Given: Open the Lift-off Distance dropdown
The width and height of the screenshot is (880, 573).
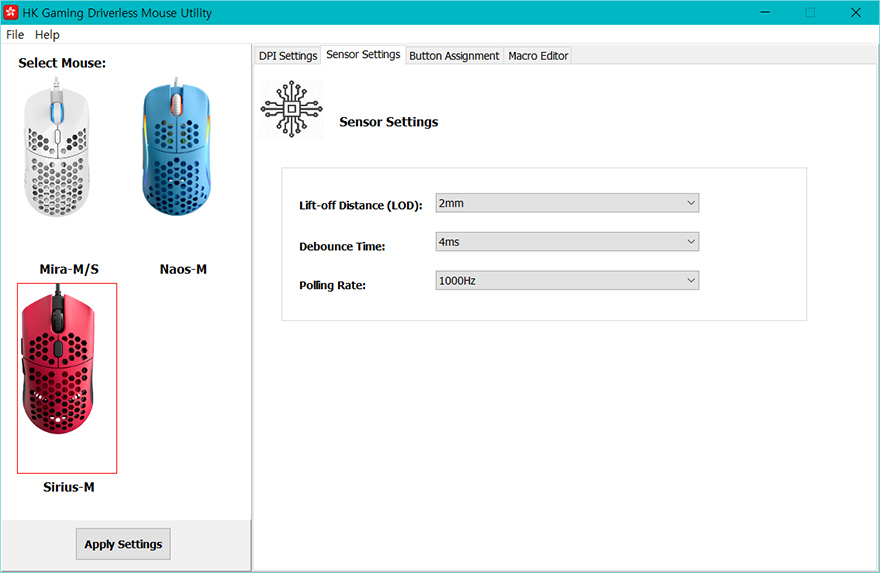Looking at the screenshot, I should [x=567, y=203].
